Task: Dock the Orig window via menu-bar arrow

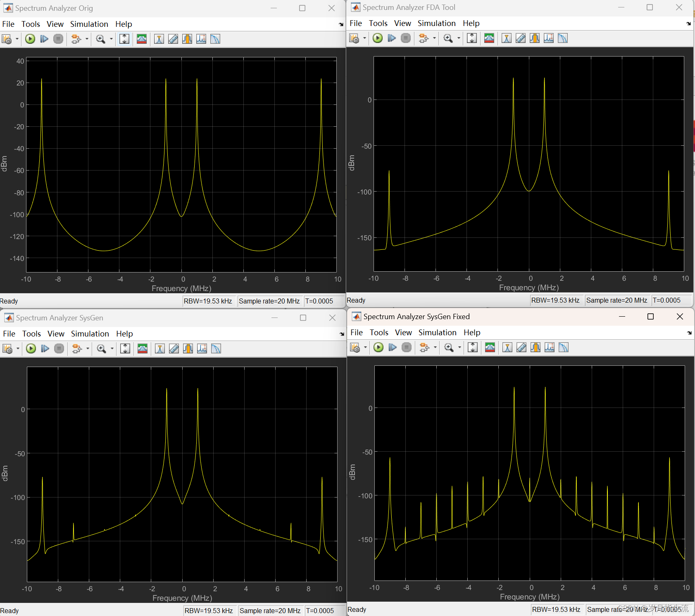Action: click(341, 24)
